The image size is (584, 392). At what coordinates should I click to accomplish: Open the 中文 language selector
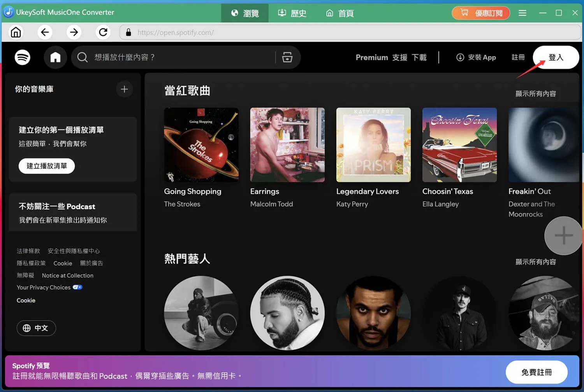36,328
